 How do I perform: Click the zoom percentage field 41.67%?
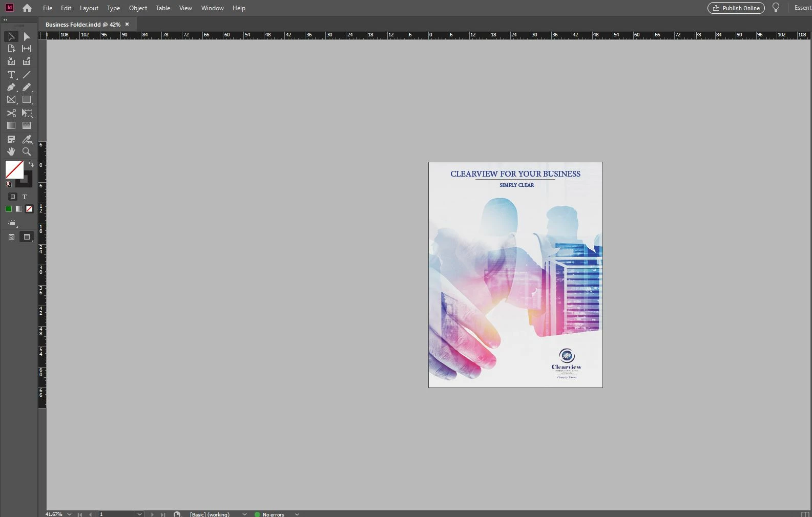[54, 514]
